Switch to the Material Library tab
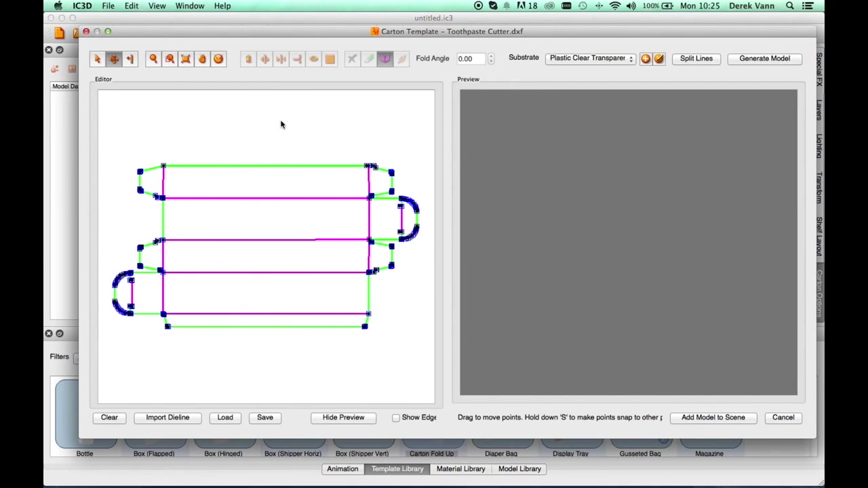The image size is (868, 488). click(x=460, y=469)
